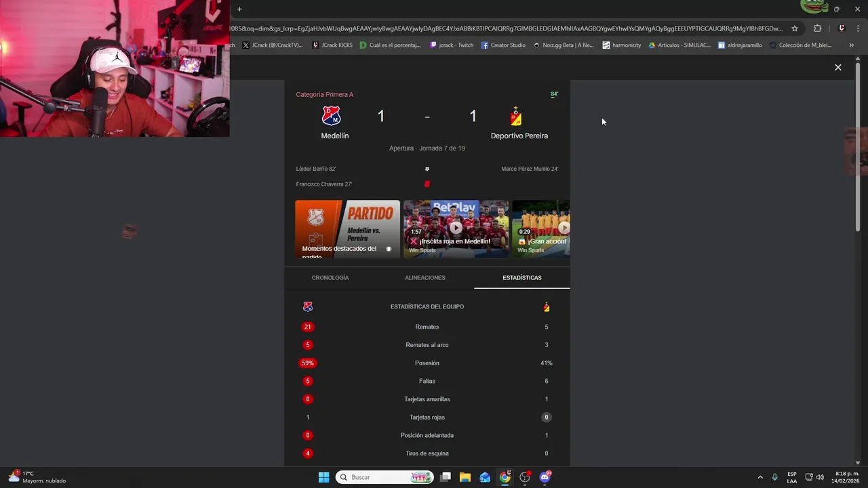Open the JCrack (@JCrackTV) X bookmark

tap(272, 45)
